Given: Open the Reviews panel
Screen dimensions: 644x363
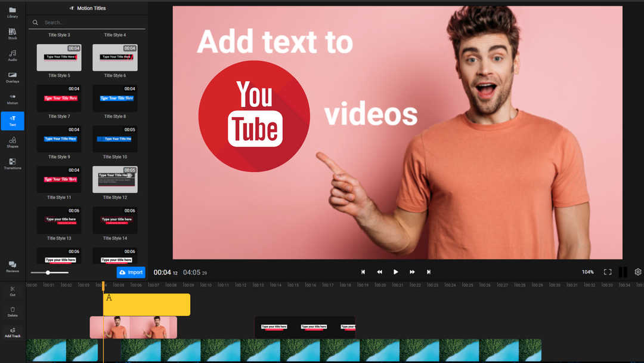Looking at the screenshot, I should click(x=12, y=267).
